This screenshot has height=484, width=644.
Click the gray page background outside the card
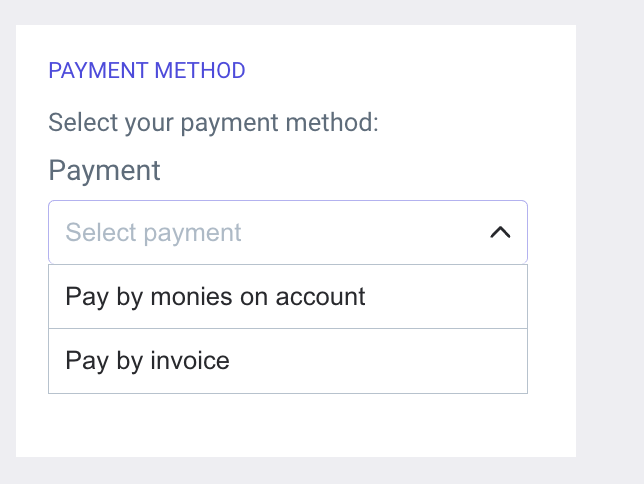[x=610, y=250]
